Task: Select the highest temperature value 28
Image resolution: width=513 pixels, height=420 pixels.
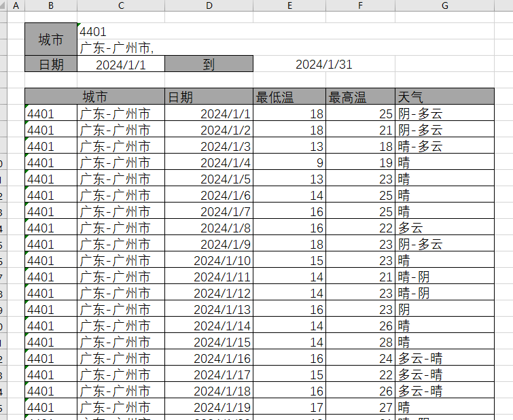Action: click(x=360, y=342)
